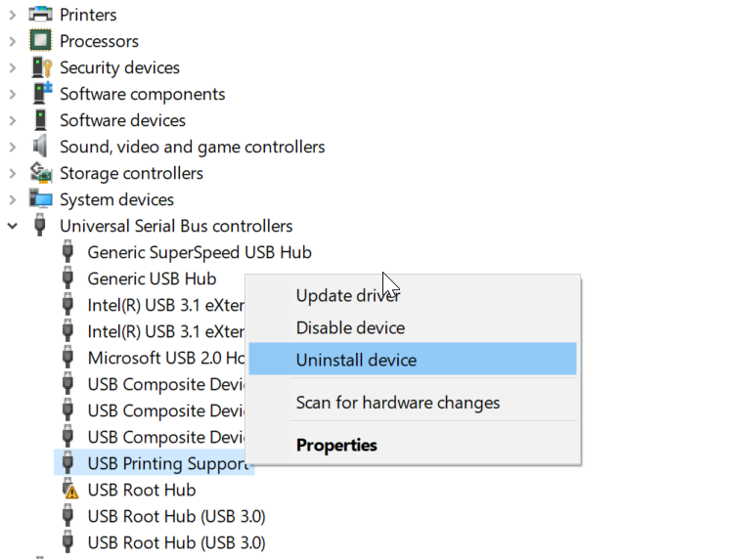Select Update driver in context menu

[347, 295]
